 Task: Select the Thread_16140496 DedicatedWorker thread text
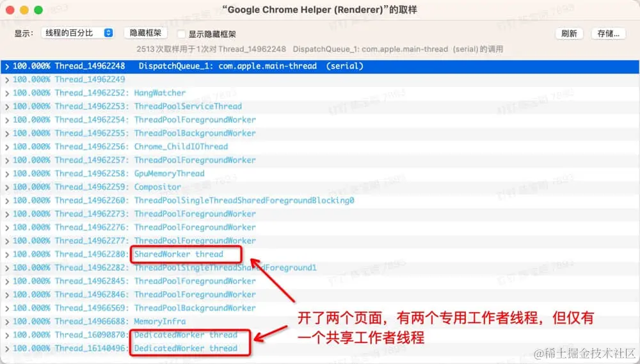click(x=186, y=349)
